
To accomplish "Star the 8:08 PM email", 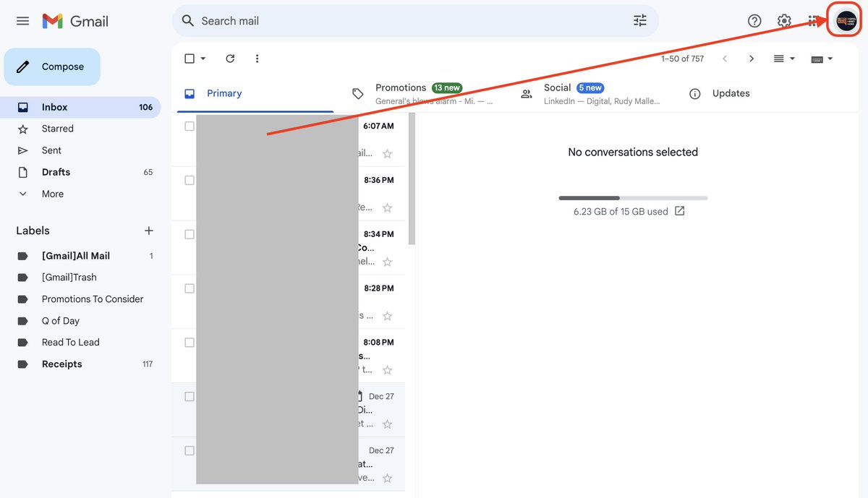I will click(x=387, y=370).
